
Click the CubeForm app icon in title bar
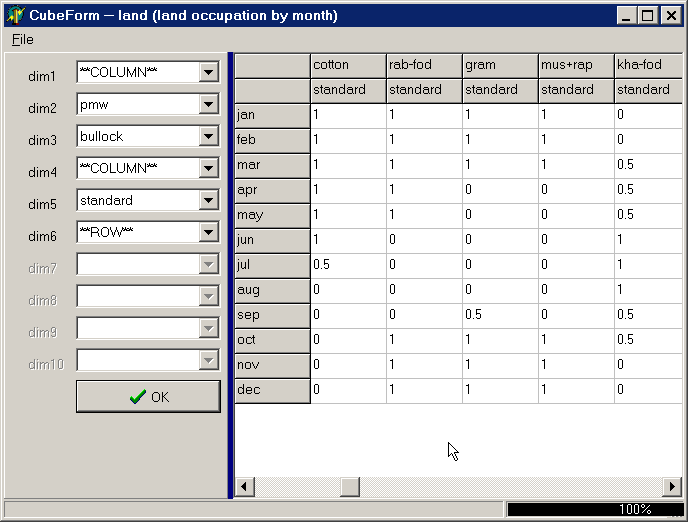(x=15, y=16)
